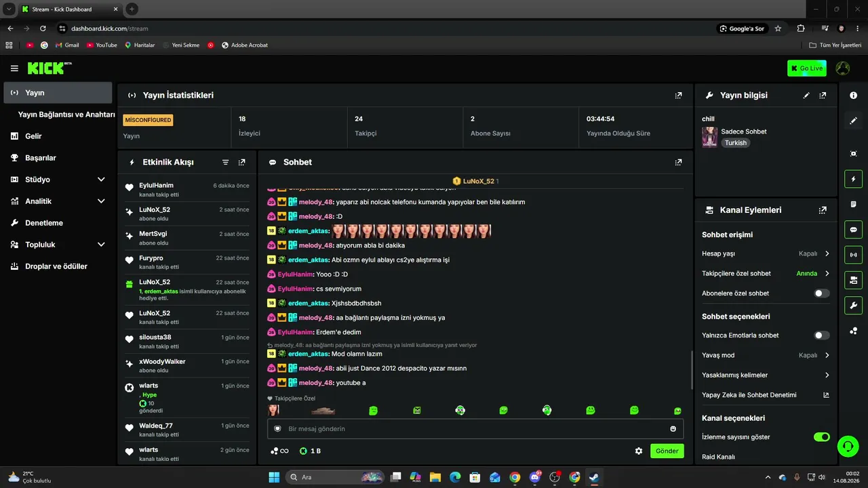Click the wrench sidebar icon
The height and width of the screenshot is (488, 868).
tap(853, 305)
